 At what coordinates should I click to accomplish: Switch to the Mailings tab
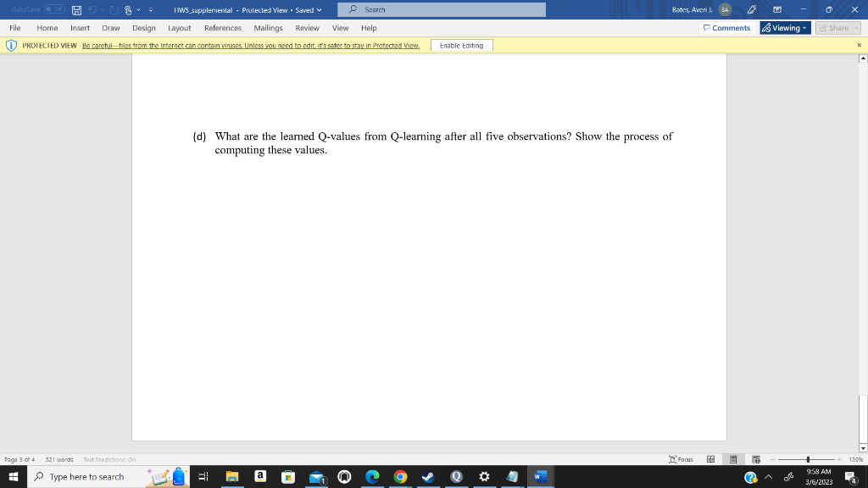tap(268, 28)
